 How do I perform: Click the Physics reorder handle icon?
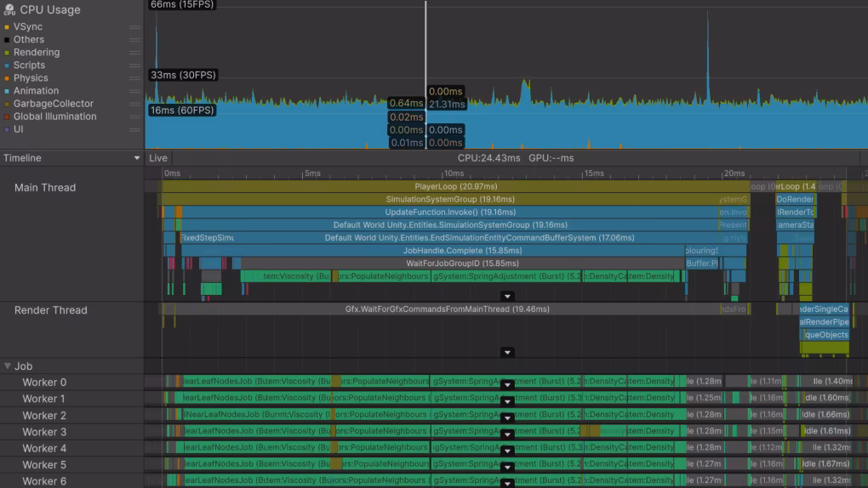(x=134, y=78)
